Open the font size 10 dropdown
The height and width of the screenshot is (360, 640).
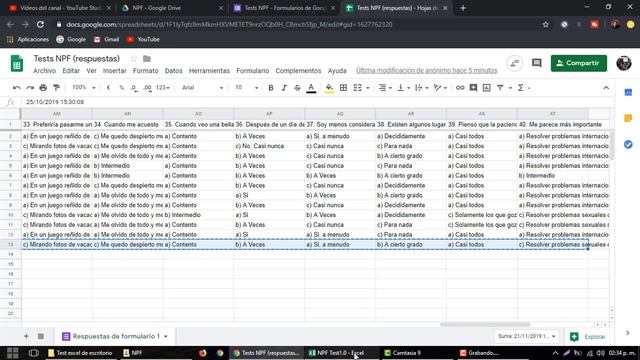[247, 88]
